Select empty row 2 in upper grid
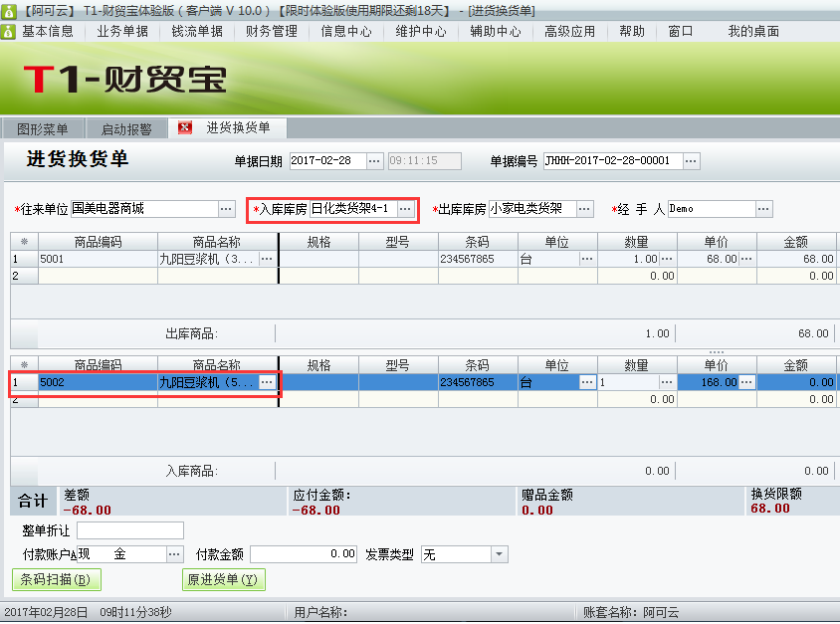 coord(423,276)
